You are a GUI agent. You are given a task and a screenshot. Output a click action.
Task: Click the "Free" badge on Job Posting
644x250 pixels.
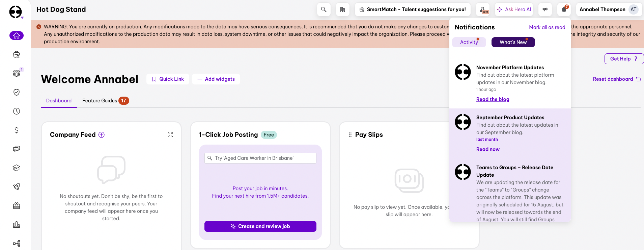[x=269, y=135]
